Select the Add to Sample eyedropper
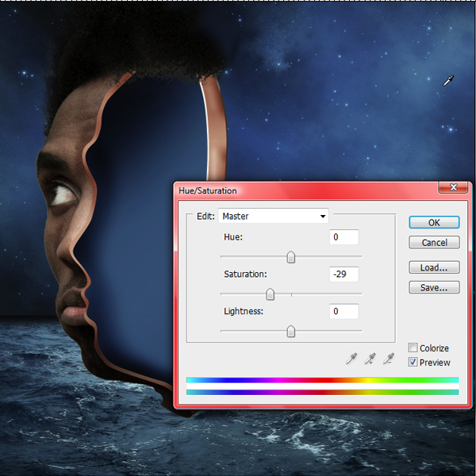The image size is (476, 476). 370,359
